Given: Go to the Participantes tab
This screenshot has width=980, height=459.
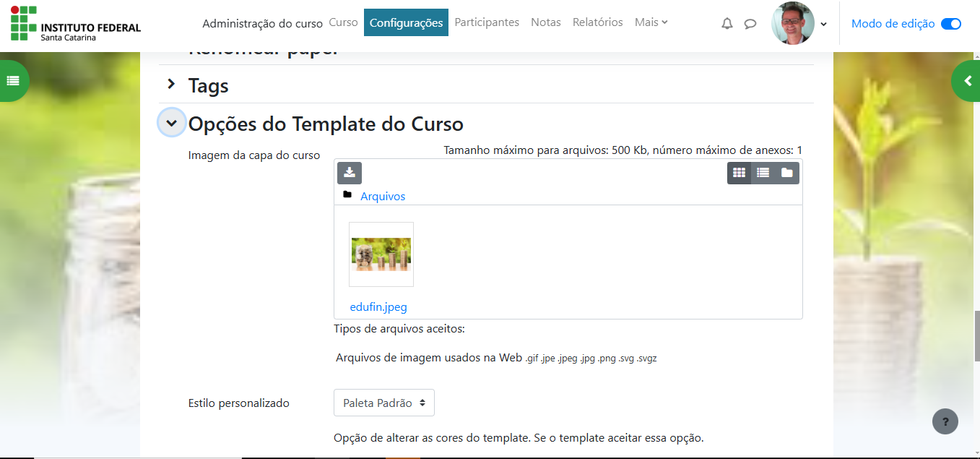Looking at the screenshot, I should 487,22.
